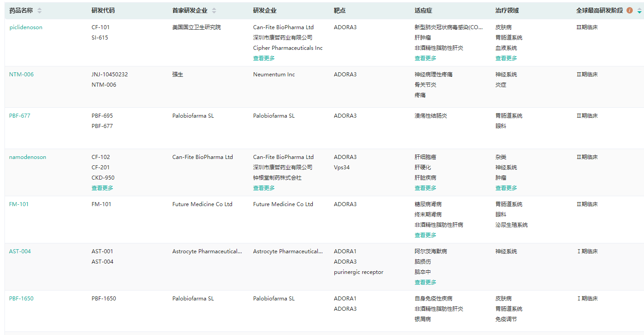Expand 查看更多 under piclidenoson 治疗领域 list
The height and width of the screenshot is (335, 644).
click(506, 58)
